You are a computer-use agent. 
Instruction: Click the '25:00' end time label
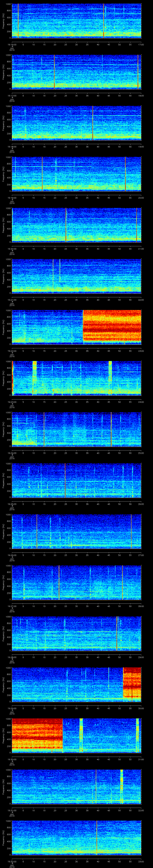[141, 453]
